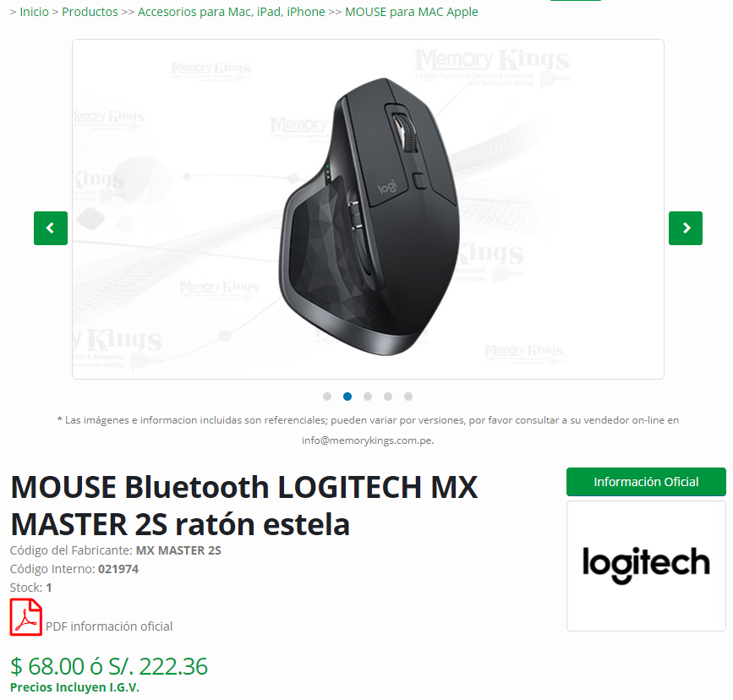
Task: Select fifth carousel dot indicator
Action: (x=408, y=396)
